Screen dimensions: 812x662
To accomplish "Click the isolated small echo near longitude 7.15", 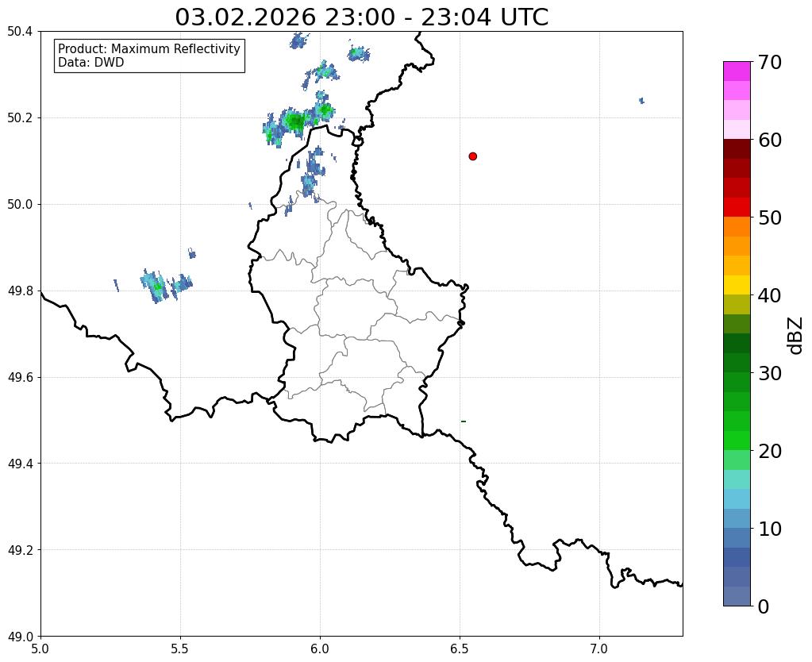I will pos(641,101).
